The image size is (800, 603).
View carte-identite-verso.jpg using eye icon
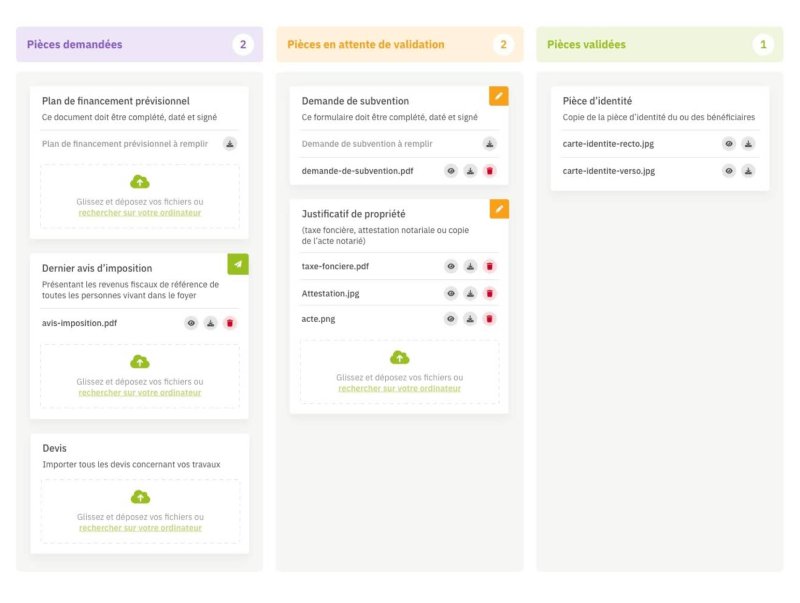coord(729,171)
